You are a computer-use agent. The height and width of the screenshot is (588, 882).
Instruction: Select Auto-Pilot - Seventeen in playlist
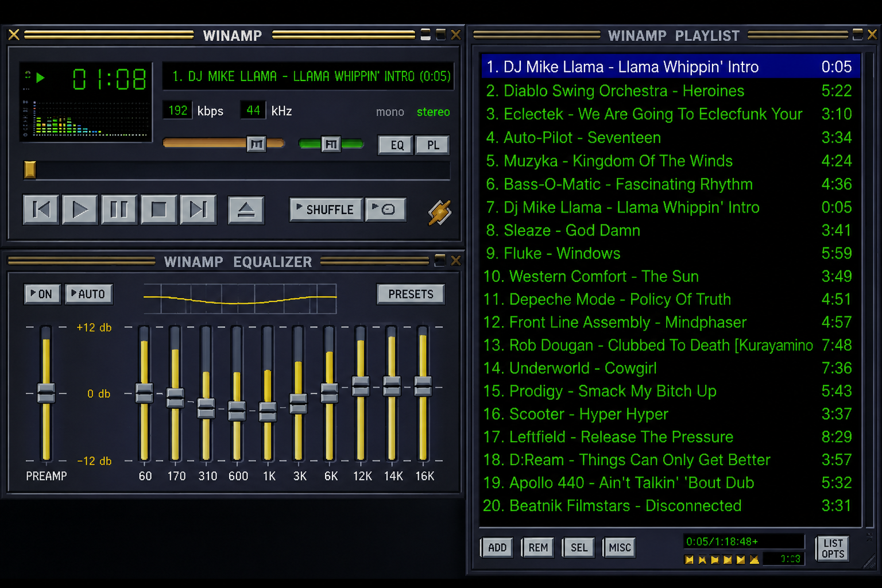(670, 138)
